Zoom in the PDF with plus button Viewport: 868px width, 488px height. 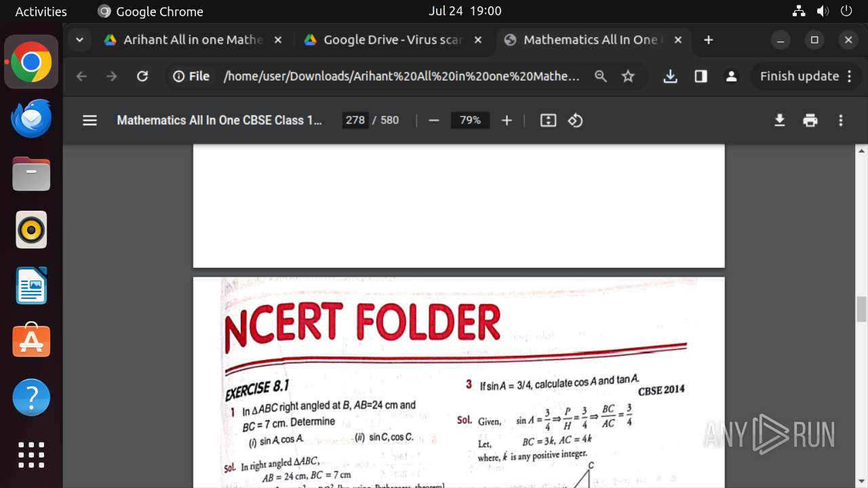click(507, 120)
